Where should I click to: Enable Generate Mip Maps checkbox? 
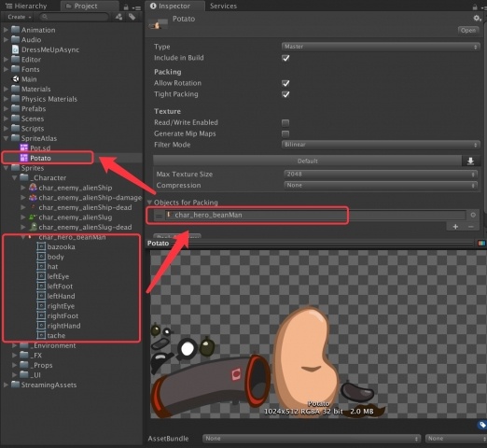coord(285,133)
